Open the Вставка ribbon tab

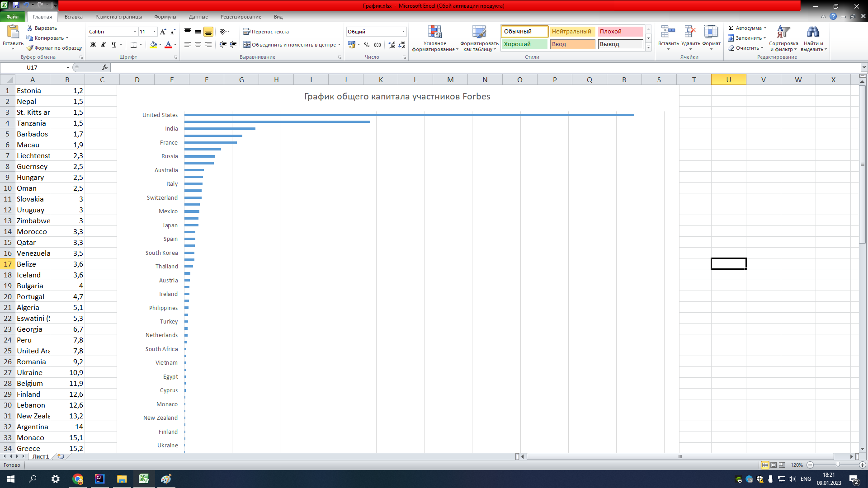pyautogui.click(x=73, y=17)
